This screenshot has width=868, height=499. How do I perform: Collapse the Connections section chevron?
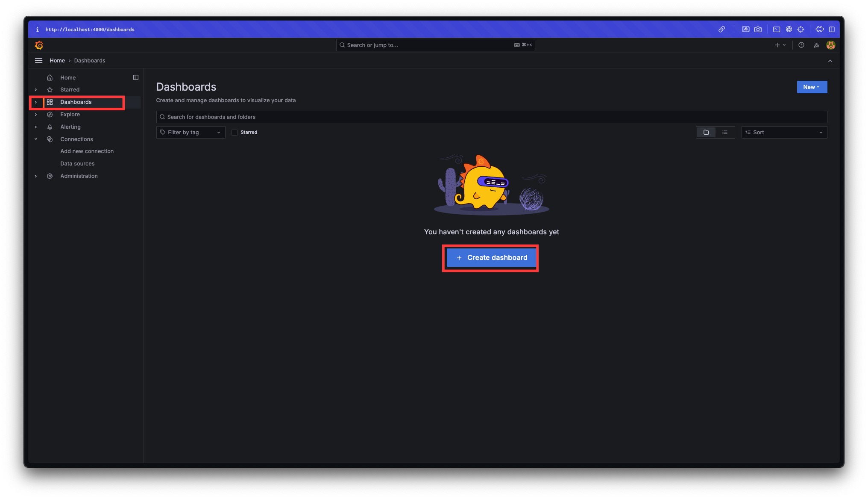click(x=36, y=139)
